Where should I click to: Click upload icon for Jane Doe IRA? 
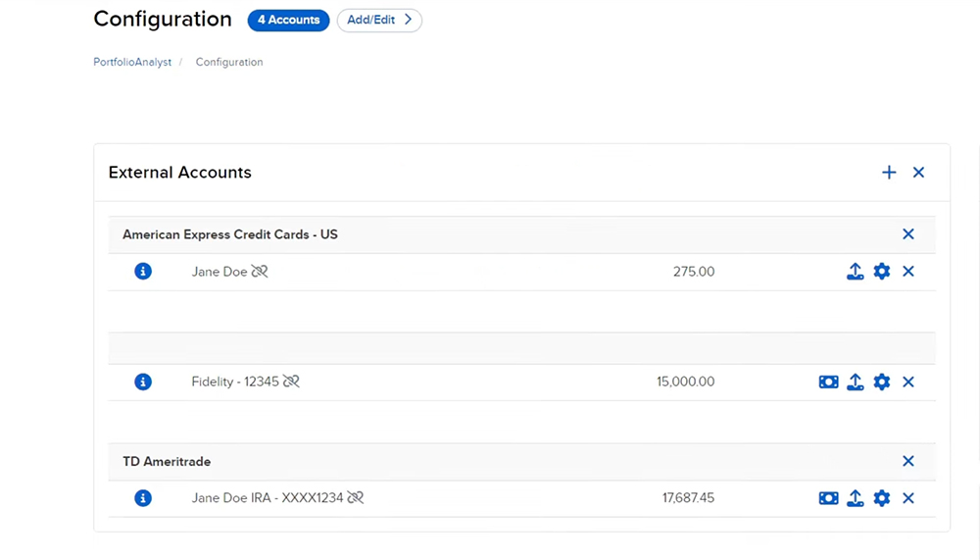[855, 498]
